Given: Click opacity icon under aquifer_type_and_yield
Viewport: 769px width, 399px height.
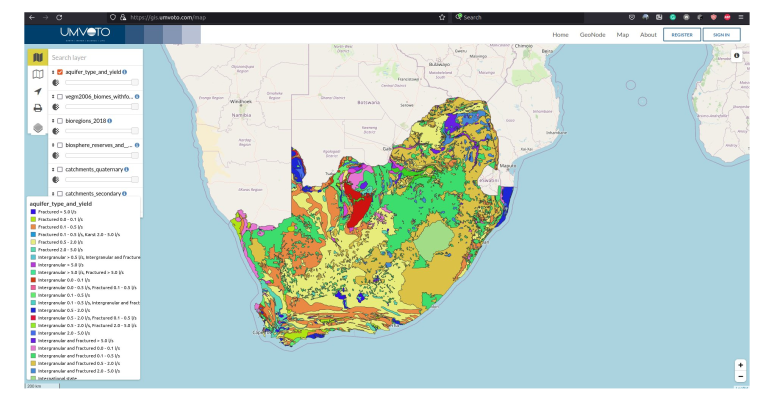Looking at the screenshot, I should [56, 83].
